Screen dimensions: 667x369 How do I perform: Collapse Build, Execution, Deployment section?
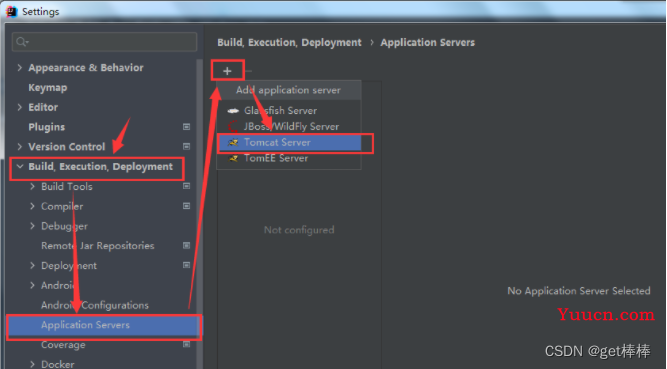pyautogui.click(x=20, y=166)
